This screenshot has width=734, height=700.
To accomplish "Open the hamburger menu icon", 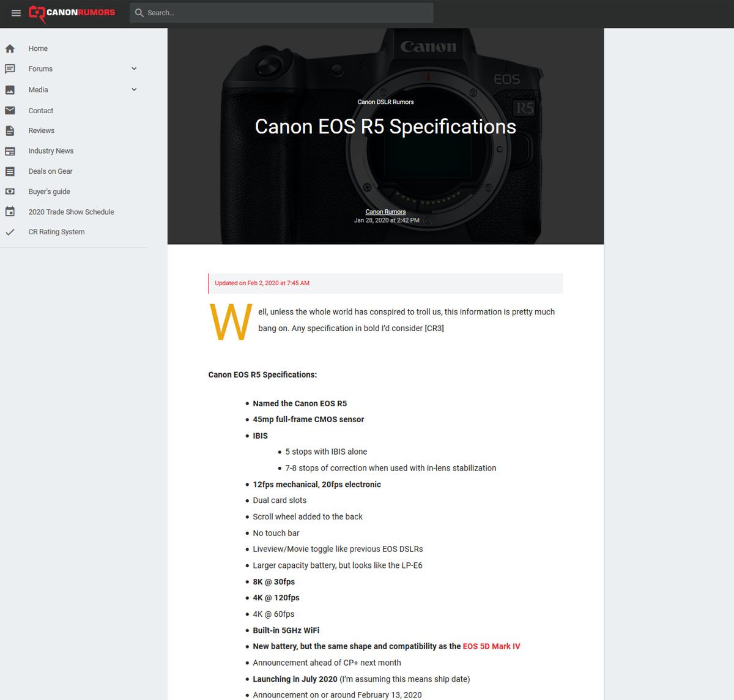I will [16, 13].
